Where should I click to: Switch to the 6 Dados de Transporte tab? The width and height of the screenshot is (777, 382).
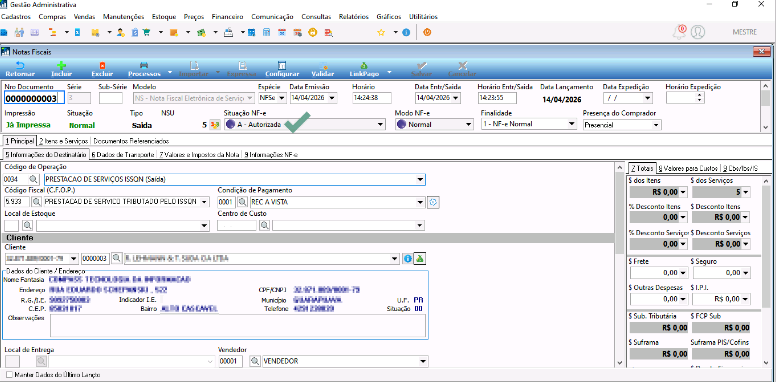click(122, 155)
